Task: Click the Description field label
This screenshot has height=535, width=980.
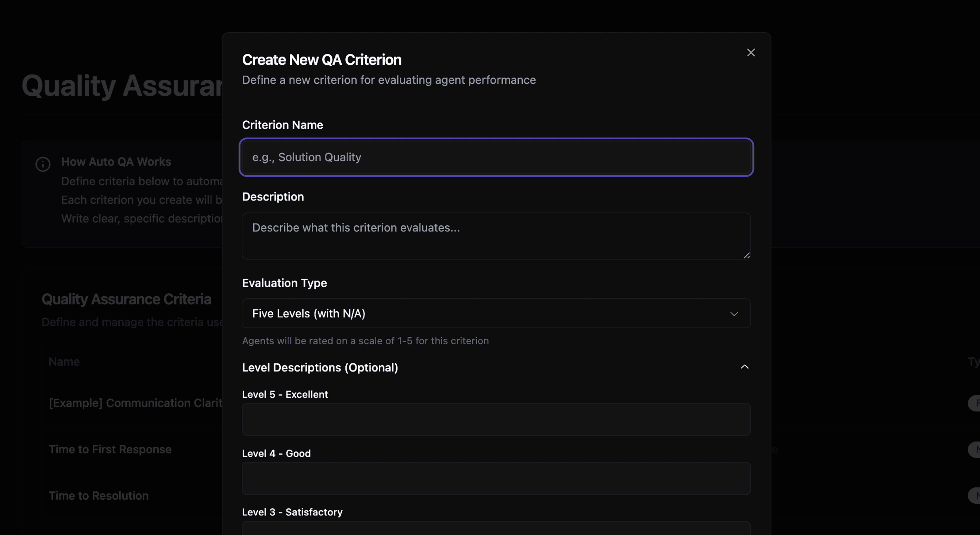Action: 273,196
